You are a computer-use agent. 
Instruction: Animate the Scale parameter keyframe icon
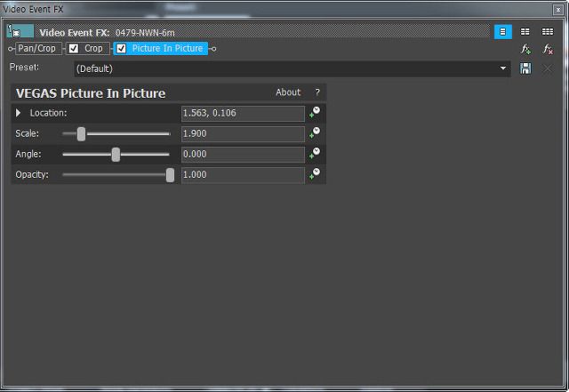pos(315,132)
